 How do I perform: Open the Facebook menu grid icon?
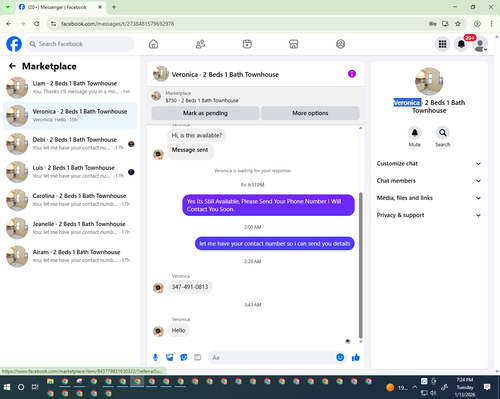(442, 44)
